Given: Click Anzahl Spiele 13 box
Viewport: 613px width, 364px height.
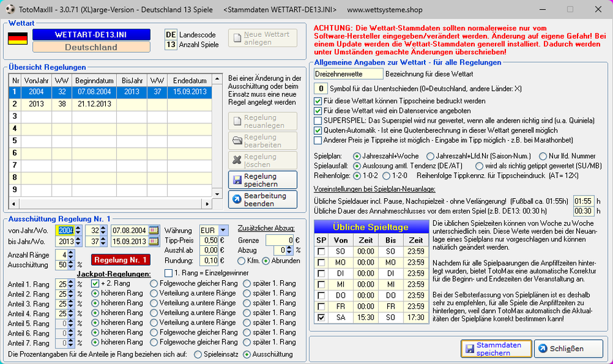Looking at the screenshot, I should click(x=171, y=45).
